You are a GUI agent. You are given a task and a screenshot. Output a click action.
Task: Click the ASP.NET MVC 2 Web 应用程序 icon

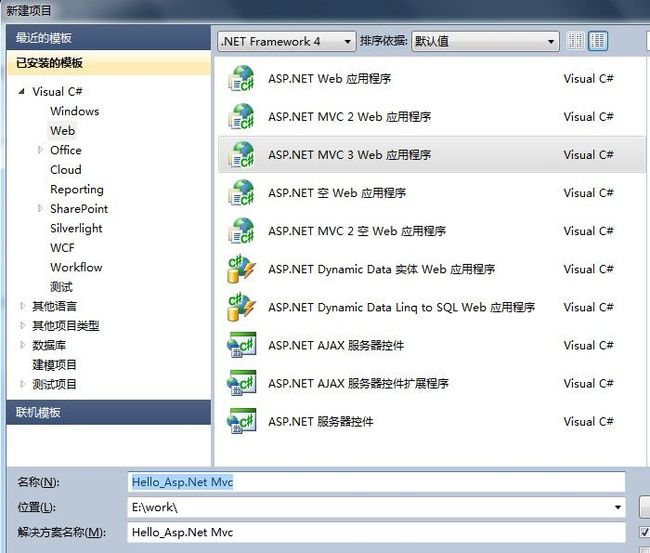coord(241,116)
